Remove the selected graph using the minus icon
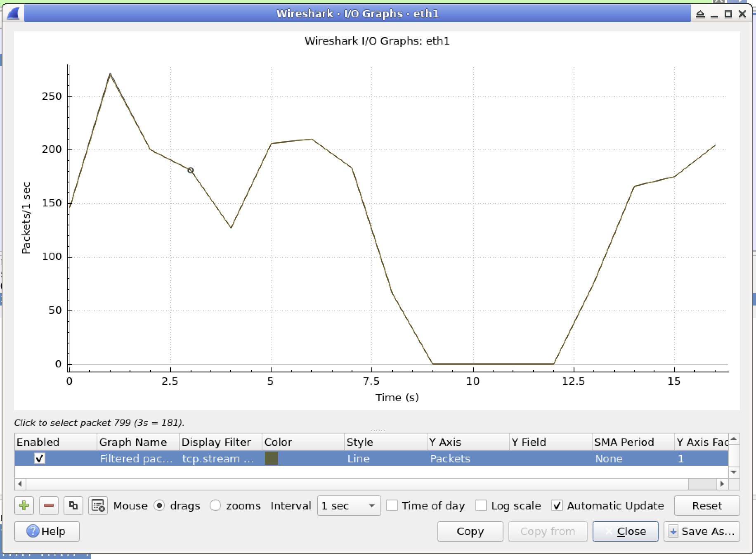This screenshot has width=756, height=559. (x=48, y=506)
